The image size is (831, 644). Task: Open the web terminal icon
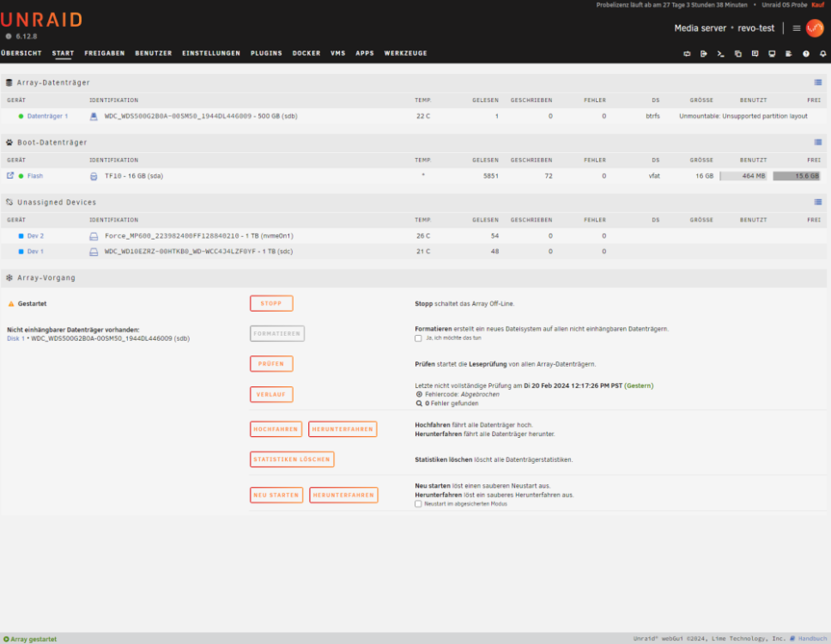click(721, 53)
